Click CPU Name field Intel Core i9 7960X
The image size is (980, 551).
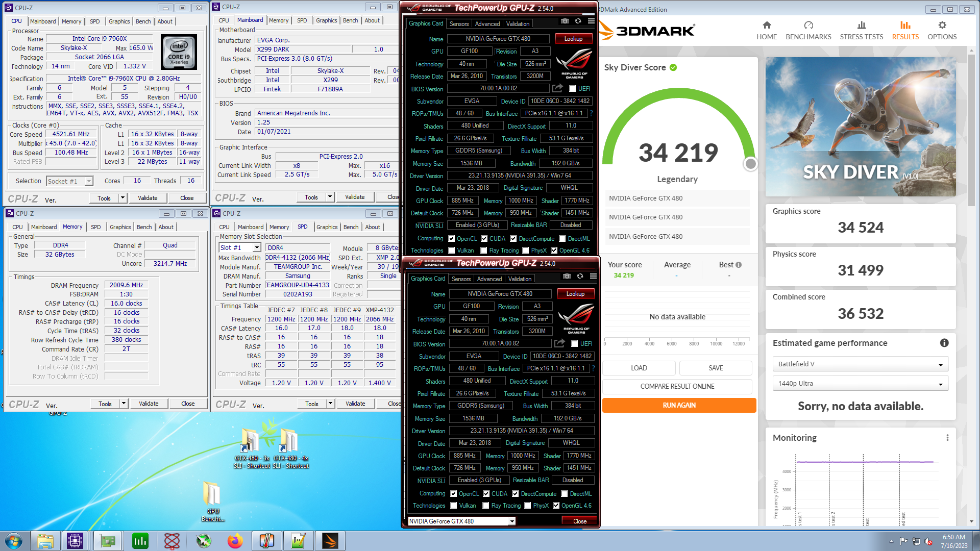[100, 39]
